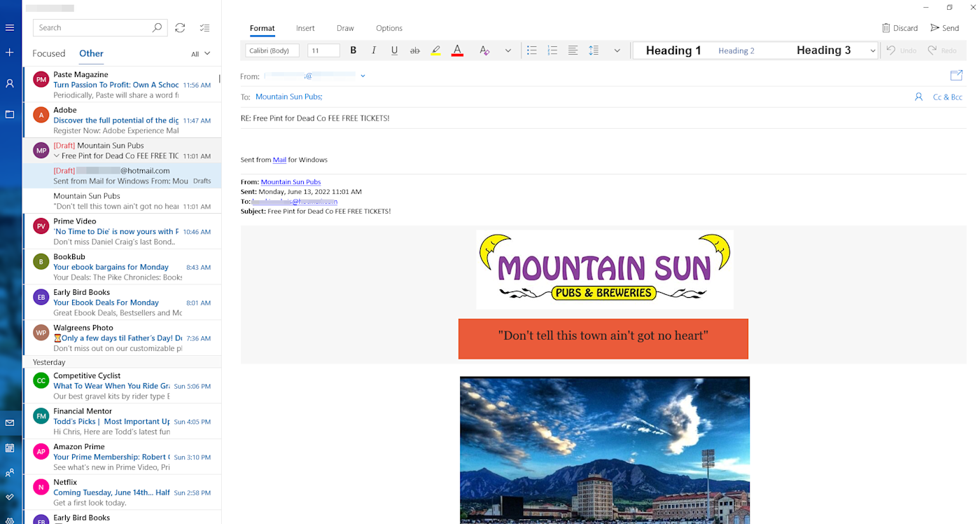Send the email
Screen dimensions: 980x524
click(x=945, y=28)
